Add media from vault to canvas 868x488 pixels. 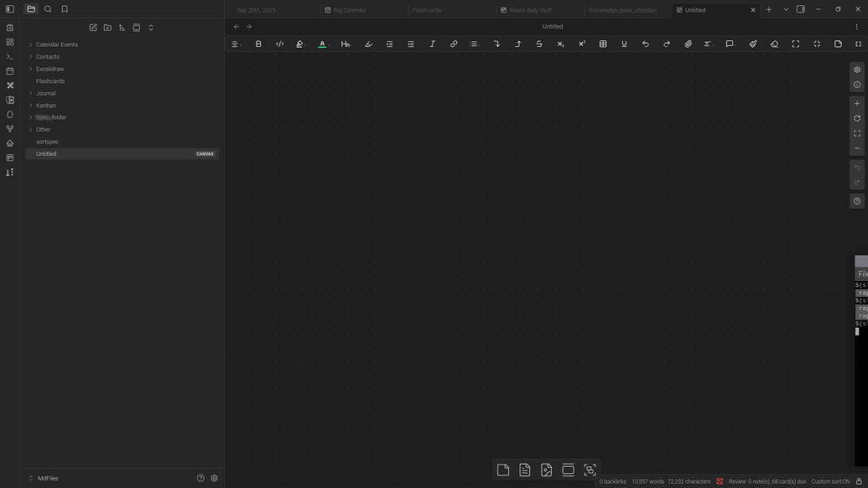[547, 470]
